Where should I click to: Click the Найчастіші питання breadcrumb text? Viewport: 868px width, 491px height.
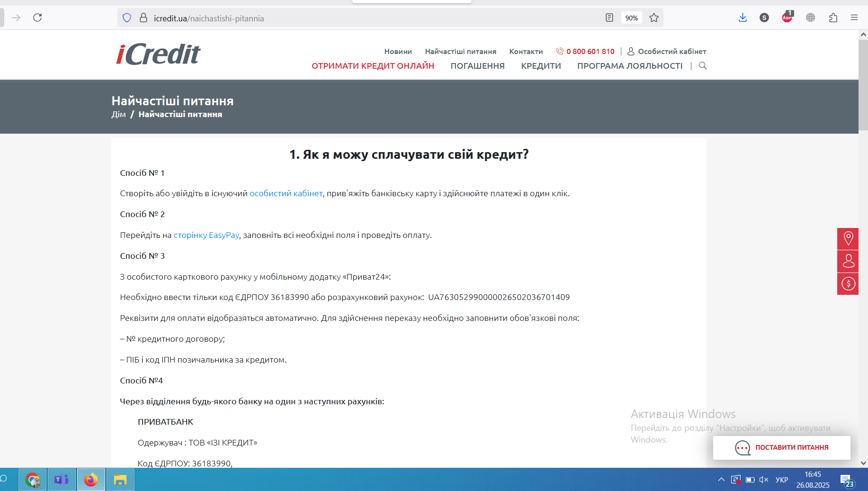pyautogui.click(x=180, y=114)
